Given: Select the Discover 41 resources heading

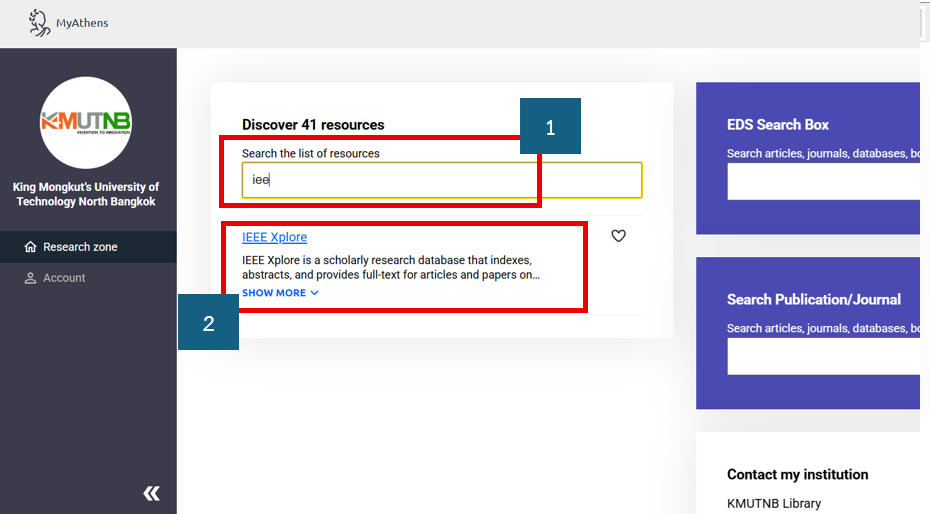Looking at the screenshot, I should [313, 125].
